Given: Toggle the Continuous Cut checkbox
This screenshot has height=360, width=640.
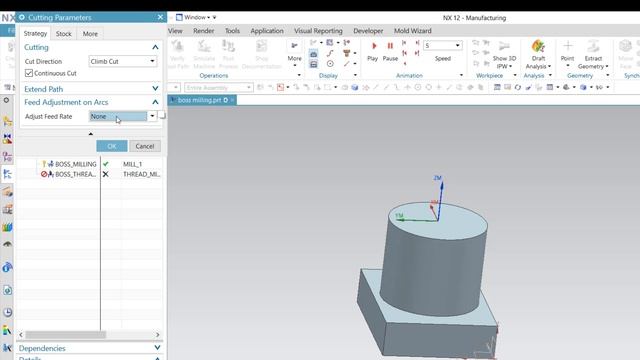Looking at the screenshot, I should click(x=29, y=73).
